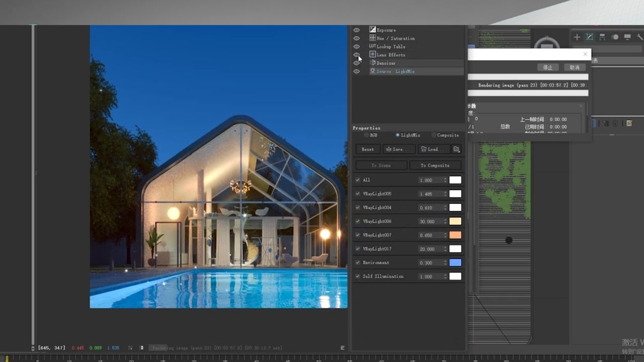Toggle visibility of the Denoiser layer
The image size is (644, 362).
click(x=356, y=63)
